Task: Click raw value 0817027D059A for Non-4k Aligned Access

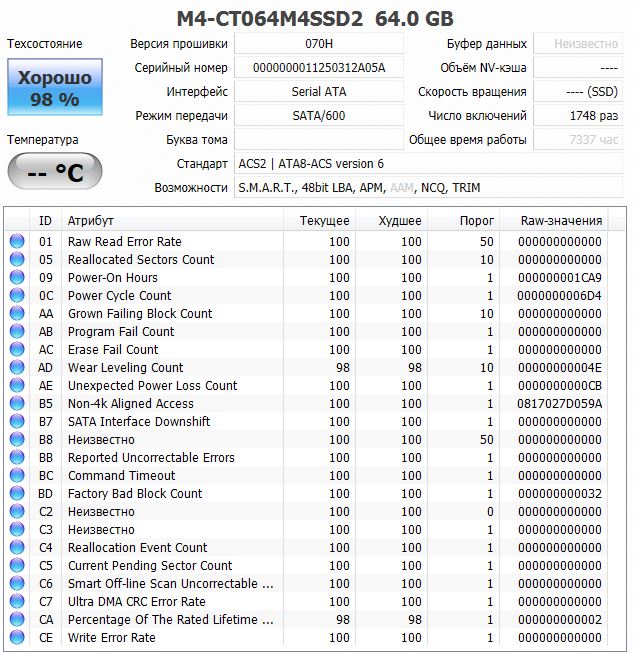Action: [560, 403]
